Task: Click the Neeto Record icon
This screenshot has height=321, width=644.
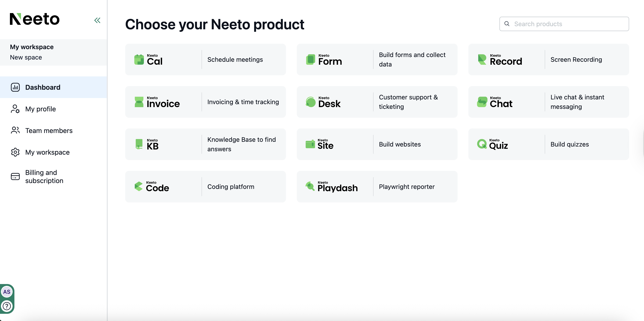Action: (482, 60)
